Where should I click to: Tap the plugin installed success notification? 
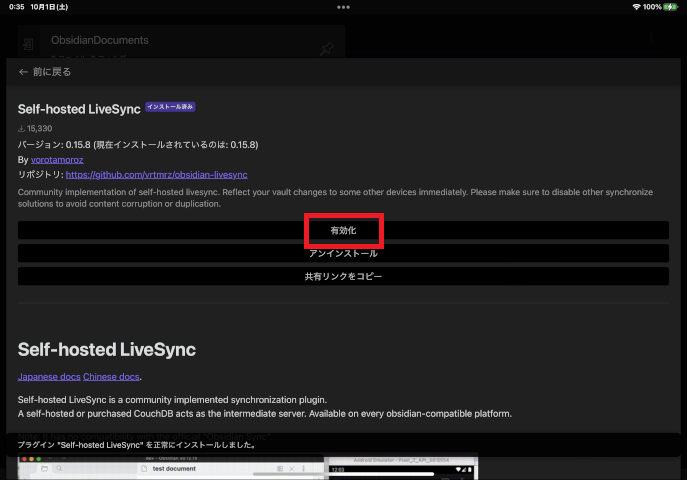pyautogui.click(x=343, y=445)
